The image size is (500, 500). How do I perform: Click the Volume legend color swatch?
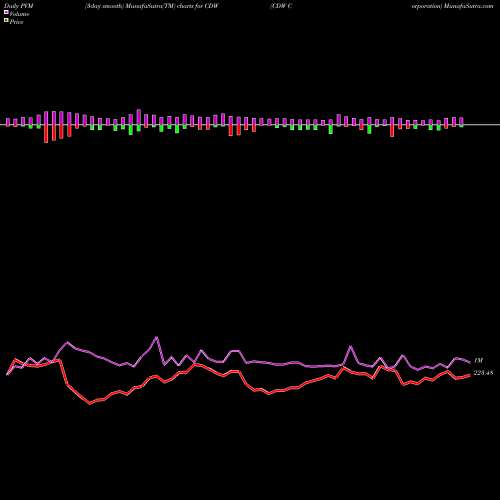(x=6, y=12)
